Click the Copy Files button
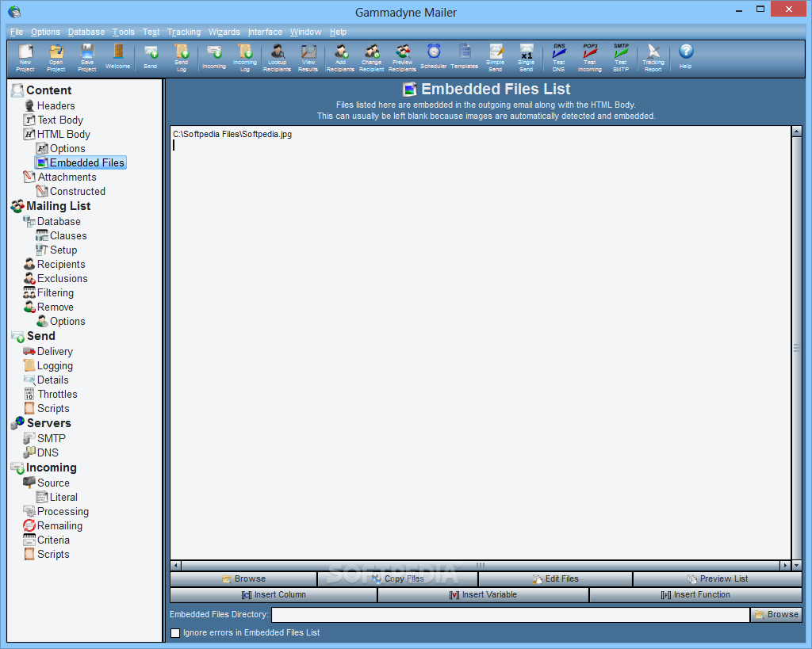 click(398, 578)
